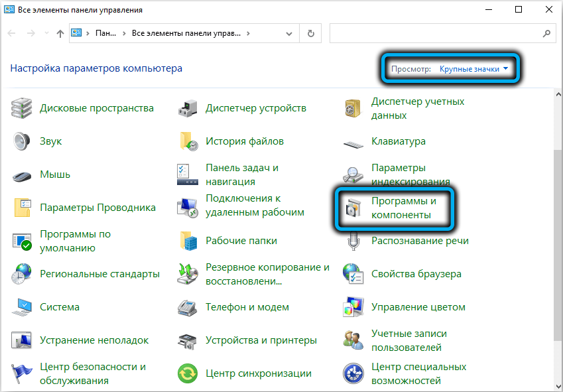Open the 'Распознавание речи' link

(420, 241)
